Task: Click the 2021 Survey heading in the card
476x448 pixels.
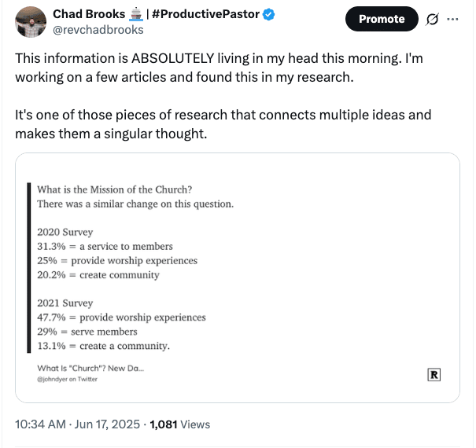Action: pyautogui.click(x=65, y=303)
